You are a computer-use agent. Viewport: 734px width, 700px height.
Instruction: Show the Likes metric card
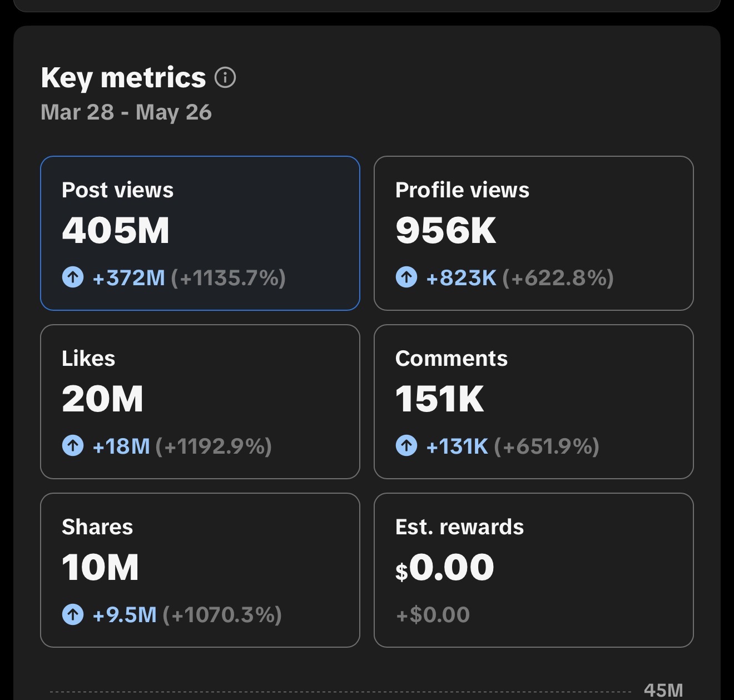[x=200, y=401]
